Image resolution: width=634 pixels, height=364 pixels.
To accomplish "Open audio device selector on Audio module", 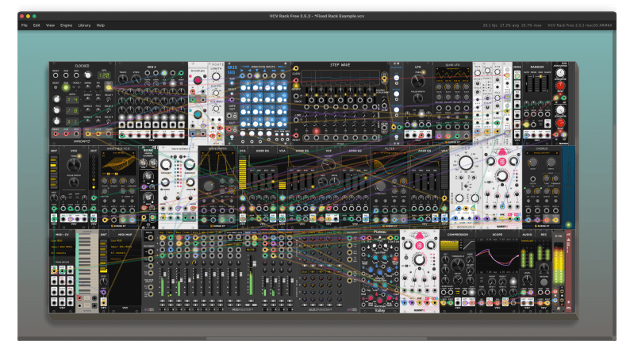I will tap(527, 241).
